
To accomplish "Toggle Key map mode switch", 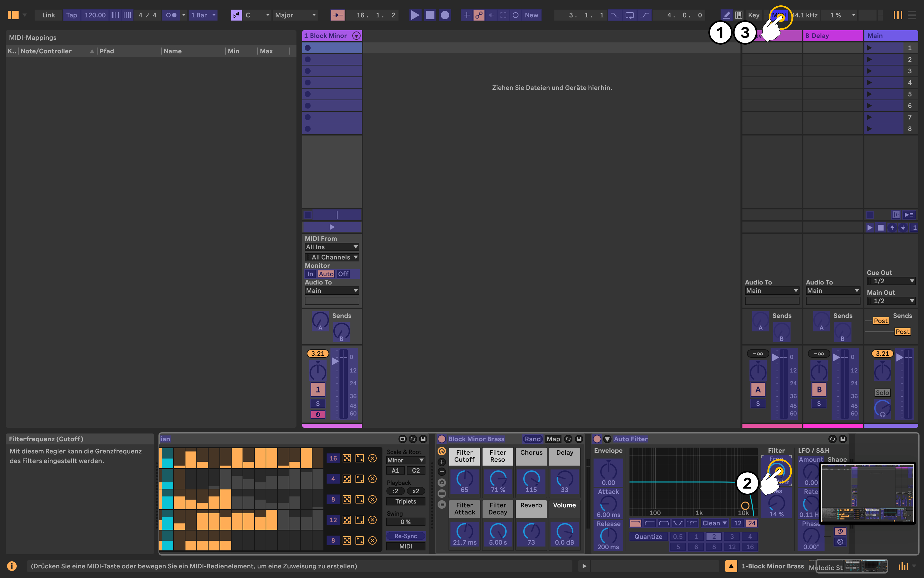I will 754,15.
